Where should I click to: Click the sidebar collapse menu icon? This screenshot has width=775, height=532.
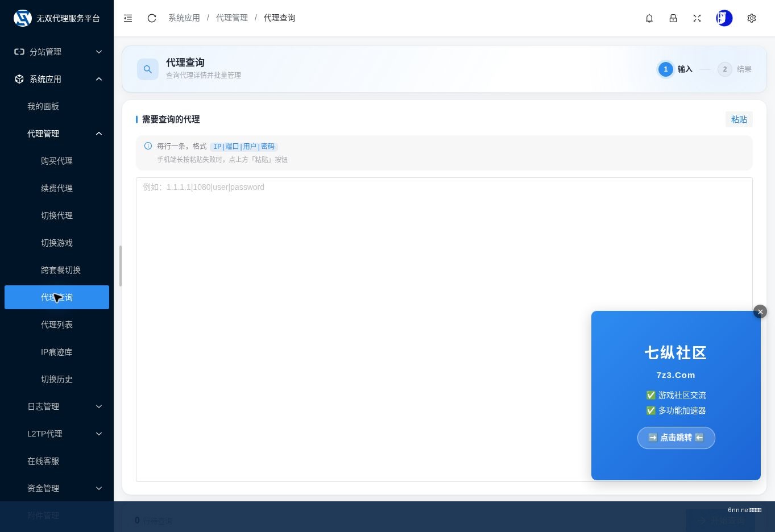pyautogui.click(x=128, y=18)
